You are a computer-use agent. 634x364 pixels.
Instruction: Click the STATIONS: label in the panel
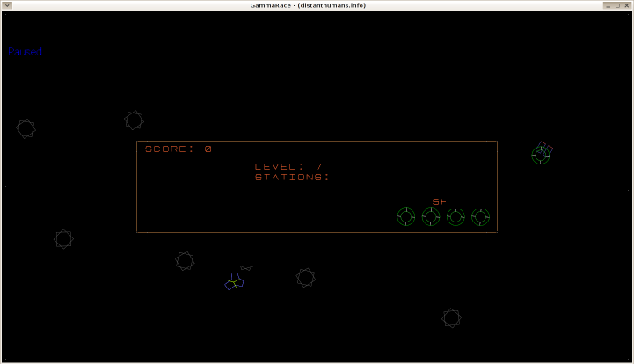click(x=292, y=177)
